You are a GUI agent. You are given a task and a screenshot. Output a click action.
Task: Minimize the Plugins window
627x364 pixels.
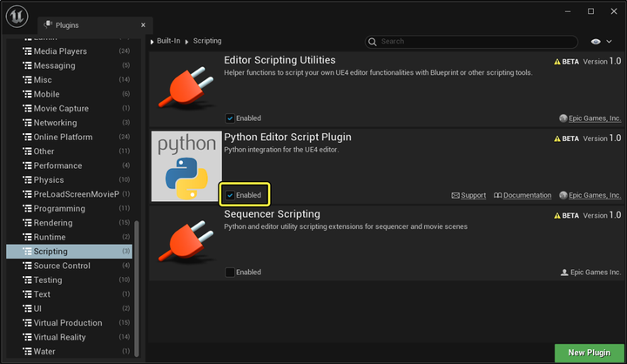pyautogui.click(x=568, y=11)
